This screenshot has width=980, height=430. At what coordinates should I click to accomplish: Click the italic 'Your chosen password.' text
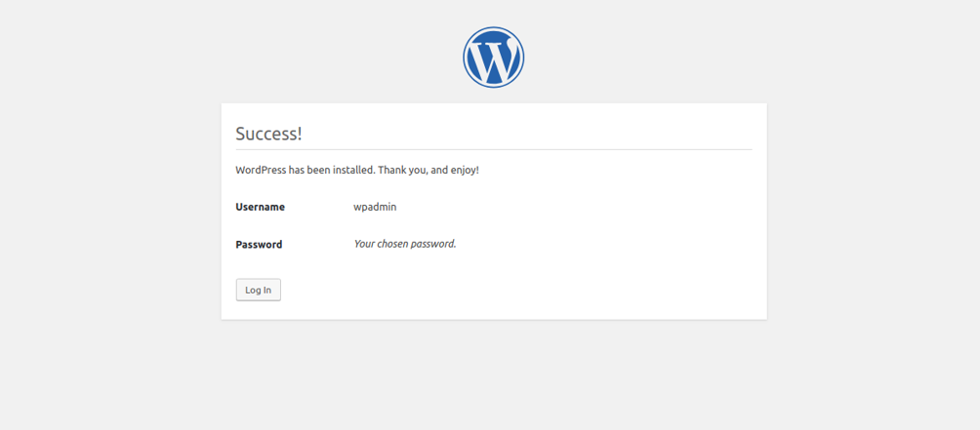click(405, 244)
